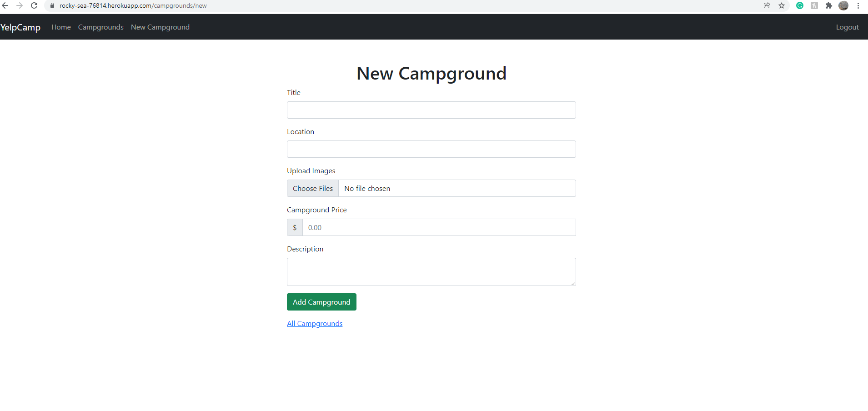Click the New Campground nav link
The width and height of the screenshot is (868, 411).
(160, 27)
